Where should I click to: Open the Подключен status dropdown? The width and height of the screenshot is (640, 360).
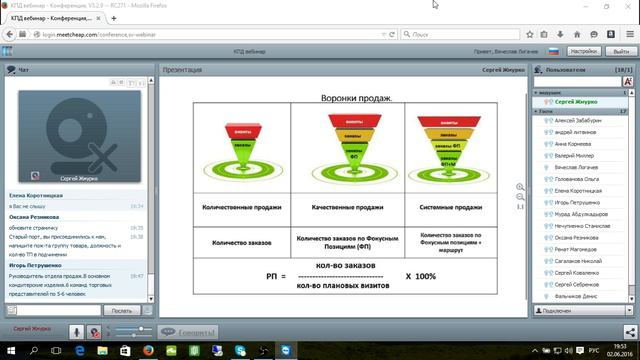[x=583, y=311]
